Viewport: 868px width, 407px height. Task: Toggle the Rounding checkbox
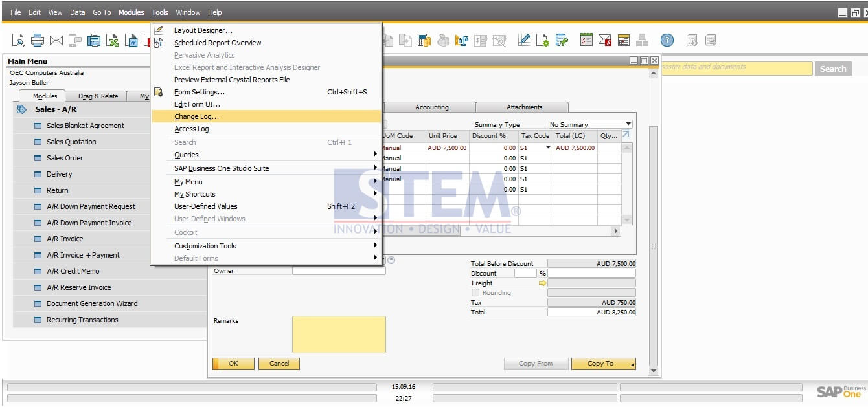tap(475, 293)
